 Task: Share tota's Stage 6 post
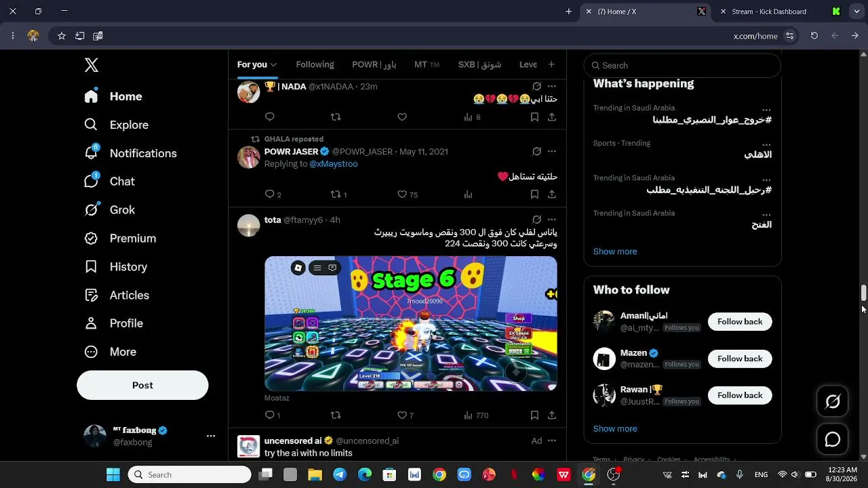pos(552,415)
